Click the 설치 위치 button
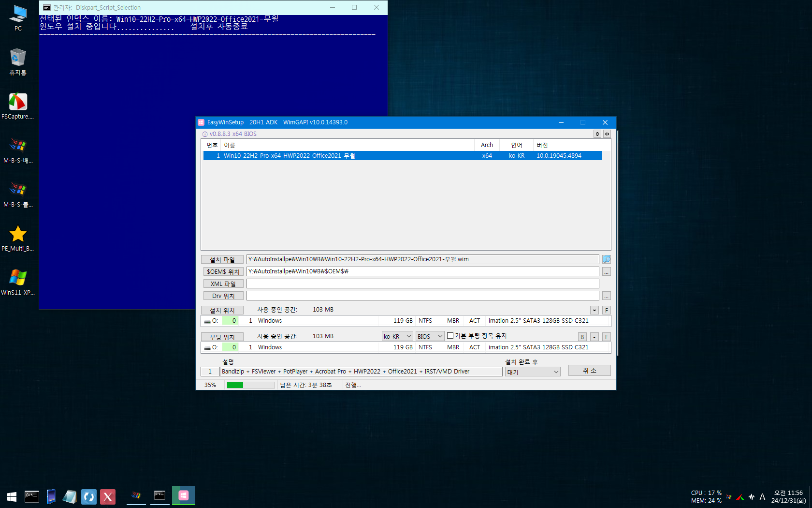This screenshot has width=812, height=508. click(x=222, y=311)
